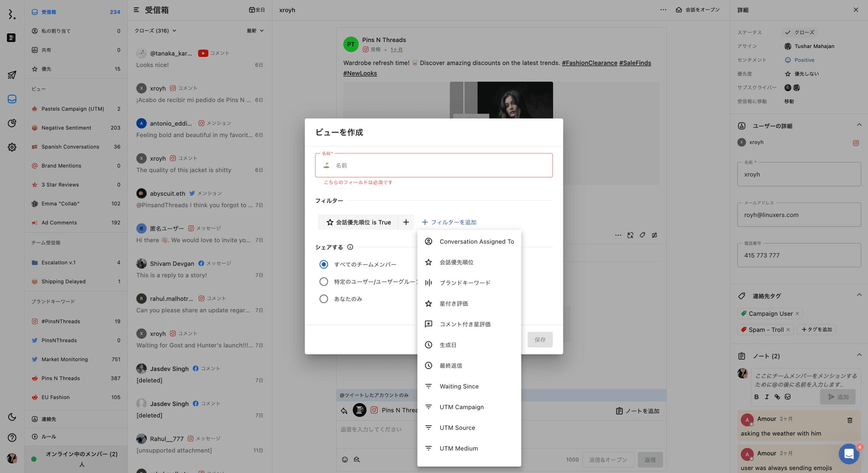Open the chat support bubble
Screen dimensions: 868x473
coord(849,454)
